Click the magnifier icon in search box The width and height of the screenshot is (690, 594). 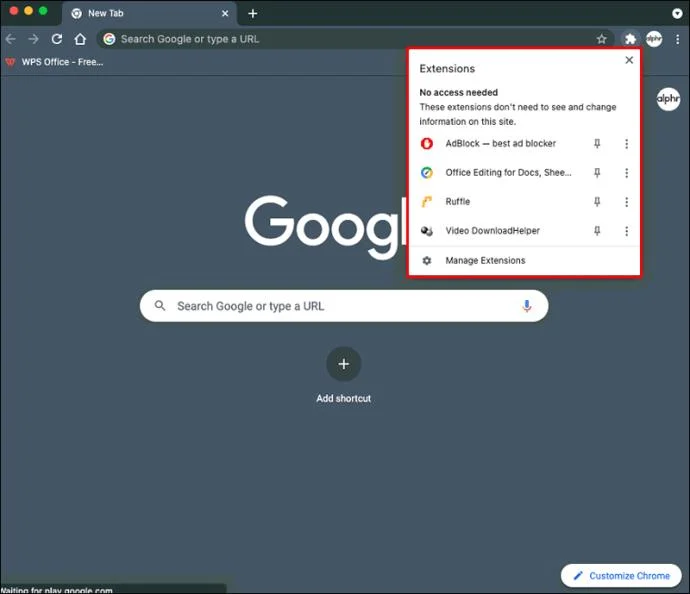(160, 305)
